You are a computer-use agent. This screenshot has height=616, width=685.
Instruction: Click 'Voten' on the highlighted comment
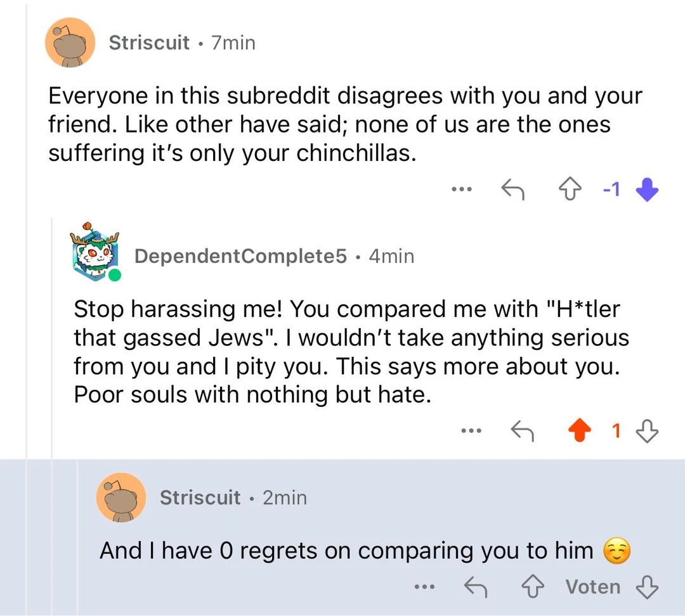[x=593, y=587]
